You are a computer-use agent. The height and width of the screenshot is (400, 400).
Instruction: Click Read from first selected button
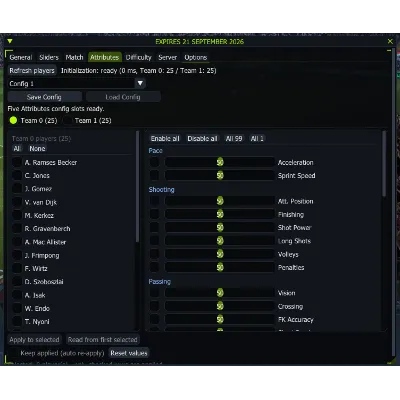pos(103,340)
